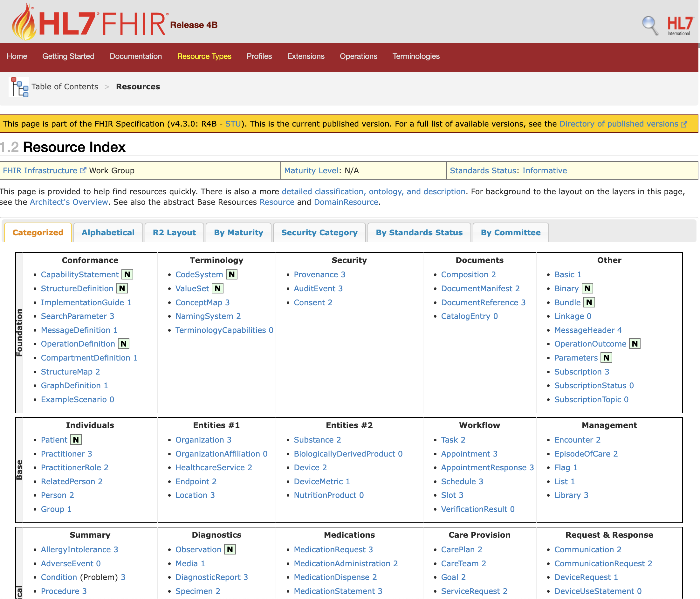
Task: Open the Documentation menu item
Action: [135, 56]
